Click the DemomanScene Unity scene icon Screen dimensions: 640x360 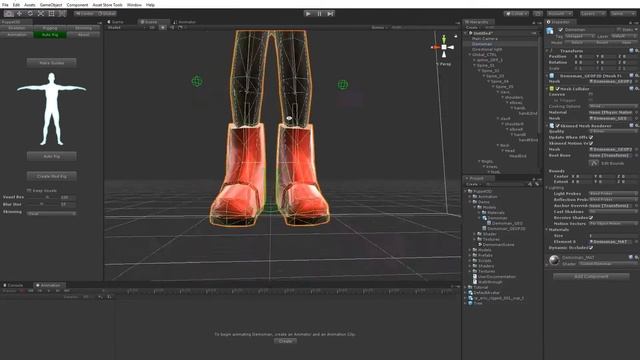click(480, 244)
